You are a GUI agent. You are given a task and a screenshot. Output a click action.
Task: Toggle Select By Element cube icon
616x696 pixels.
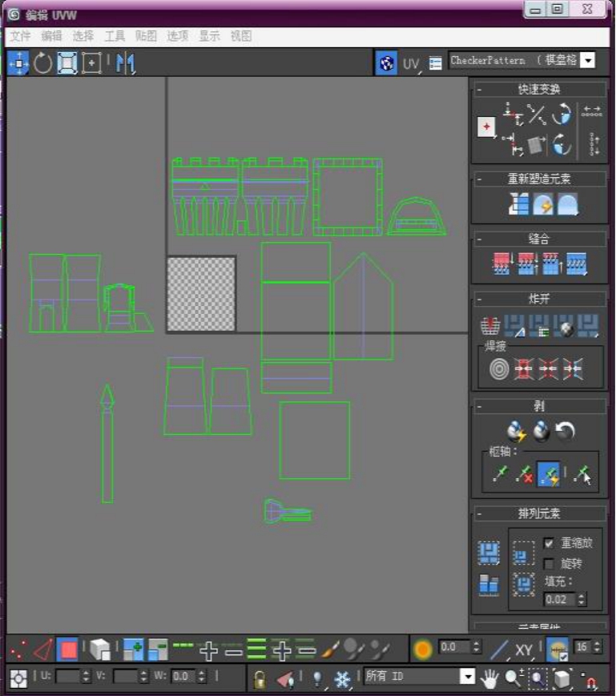point(100,650)
